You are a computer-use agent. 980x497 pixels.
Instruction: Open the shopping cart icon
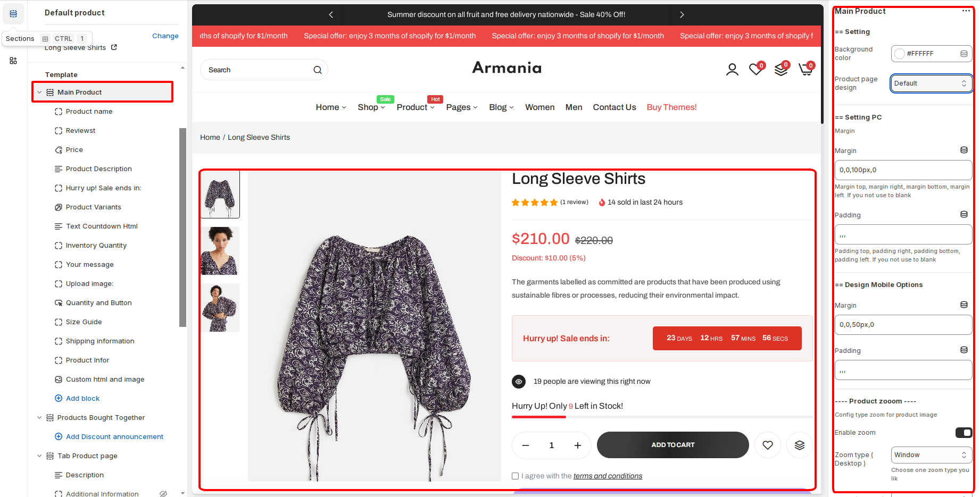click(805, 70)
